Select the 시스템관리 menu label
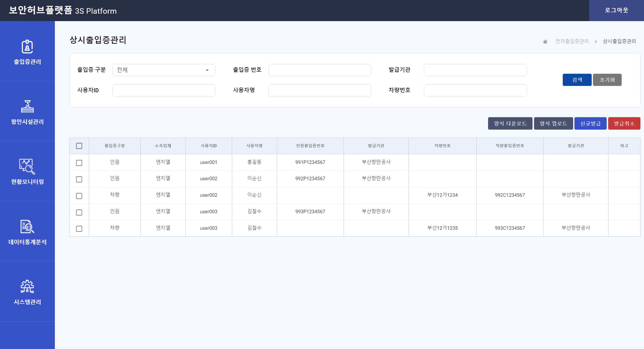This screenshot has width=644, height=349. click(27, 302)
